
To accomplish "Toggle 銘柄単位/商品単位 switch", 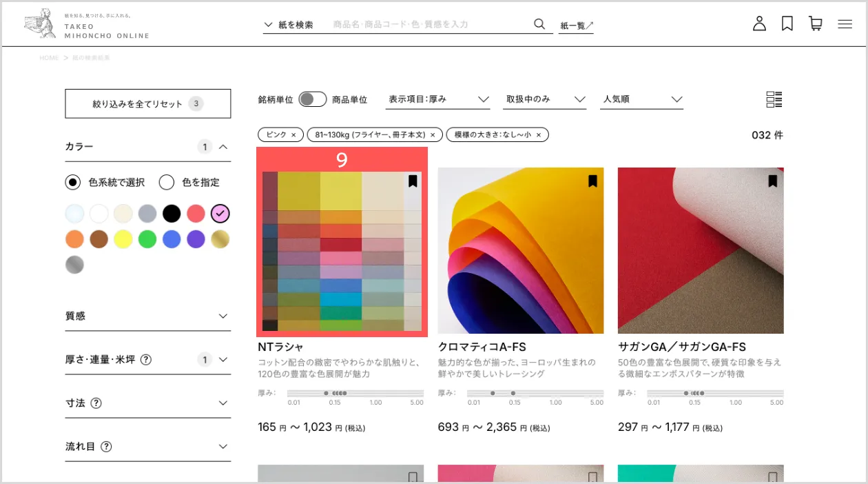I will coord(312,99).
